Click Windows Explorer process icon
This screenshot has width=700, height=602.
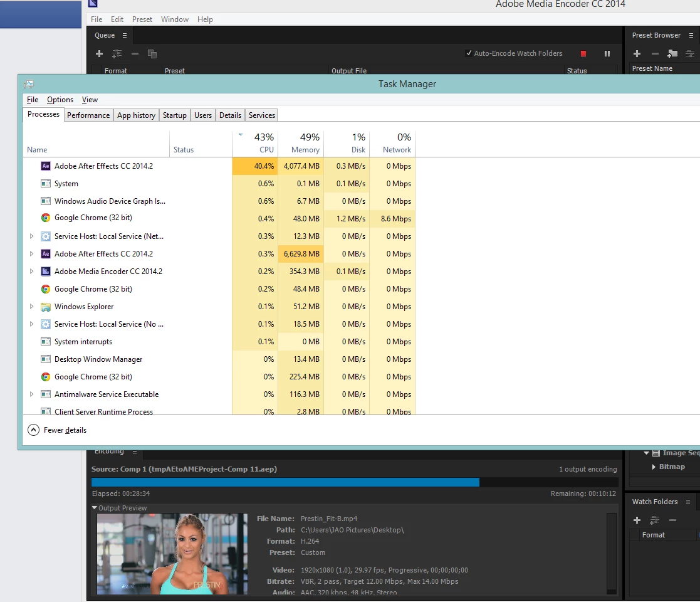pyautogui.click(x=46, y=307)
